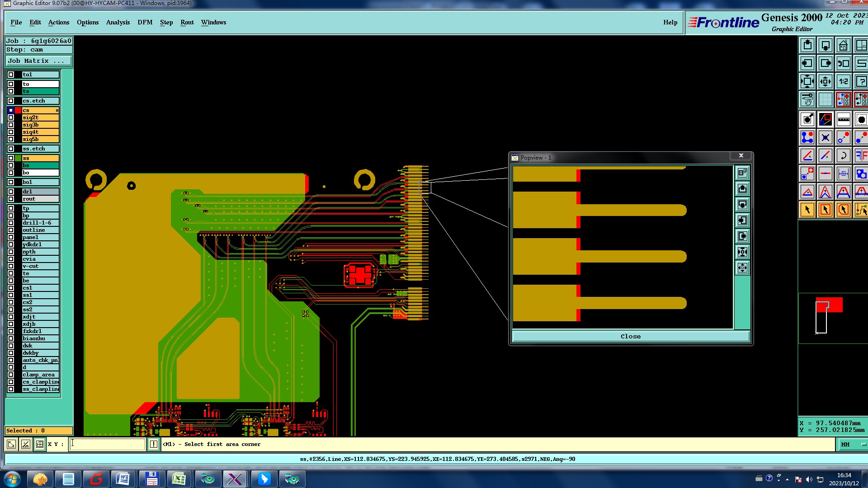Toggle outline layer visibility checkbox
The image size is (868, 488).
click(11, 230)
